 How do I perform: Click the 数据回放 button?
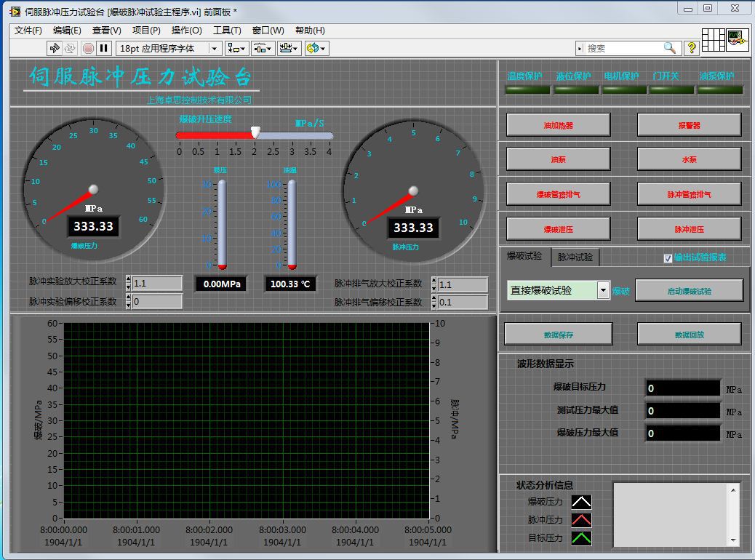pos(689,334)
